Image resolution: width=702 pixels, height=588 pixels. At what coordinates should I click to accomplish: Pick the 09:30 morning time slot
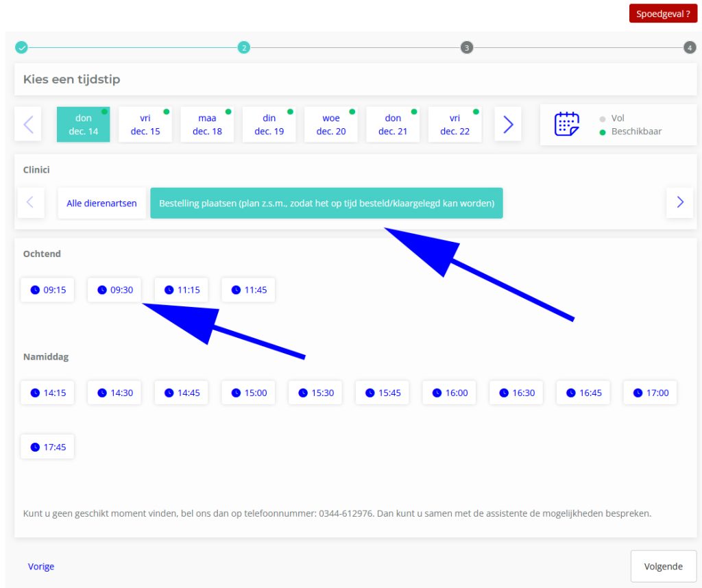coord(114,290)
